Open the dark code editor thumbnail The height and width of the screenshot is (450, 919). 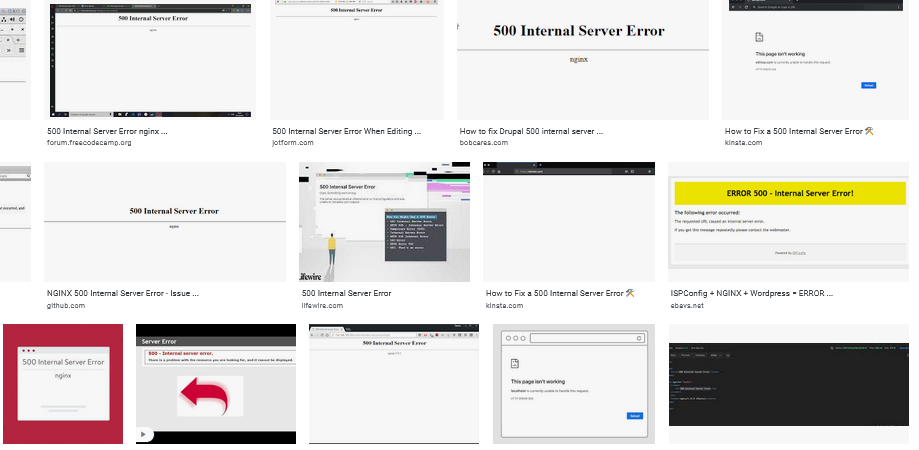coord(788,384)
